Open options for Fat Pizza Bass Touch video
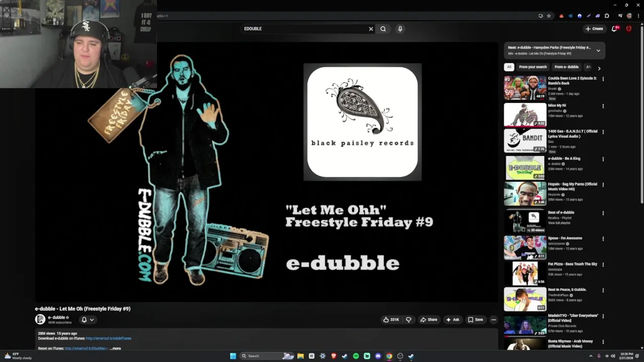 603,264
